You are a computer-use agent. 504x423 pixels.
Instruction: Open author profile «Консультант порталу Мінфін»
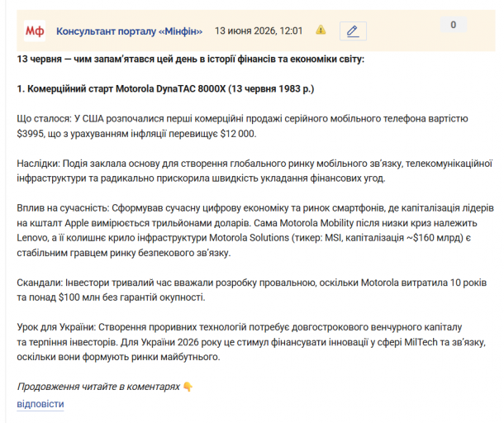pyautogui.click(x=129, y=31)
